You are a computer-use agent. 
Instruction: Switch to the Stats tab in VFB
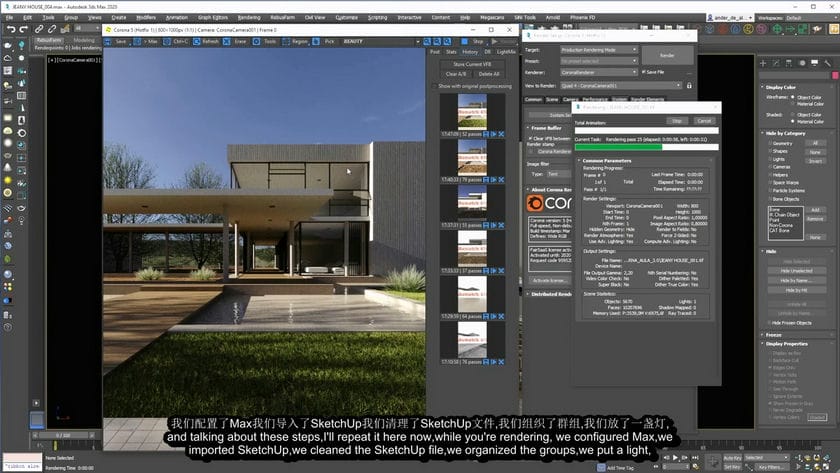(x=451, y=52)
